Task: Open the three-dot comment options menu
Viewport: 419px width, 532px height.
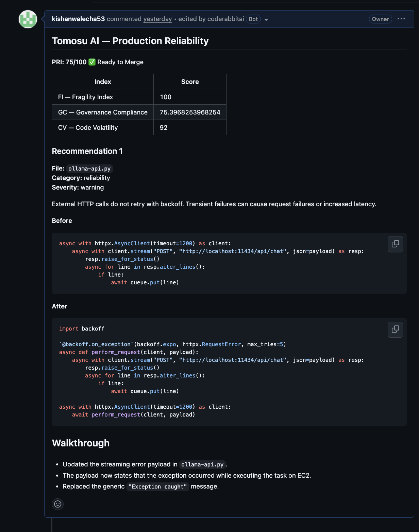Action: click(x=401, y=19)
